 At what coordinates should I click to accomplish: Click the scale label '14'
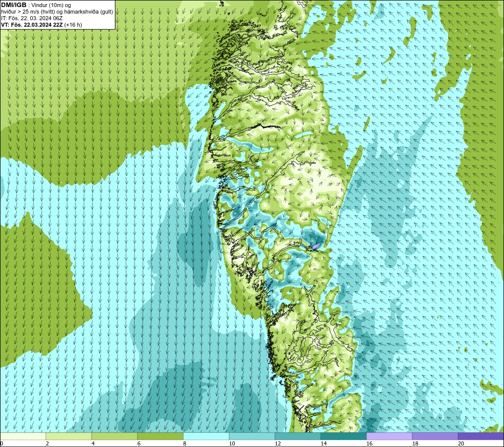pos(324,443)
